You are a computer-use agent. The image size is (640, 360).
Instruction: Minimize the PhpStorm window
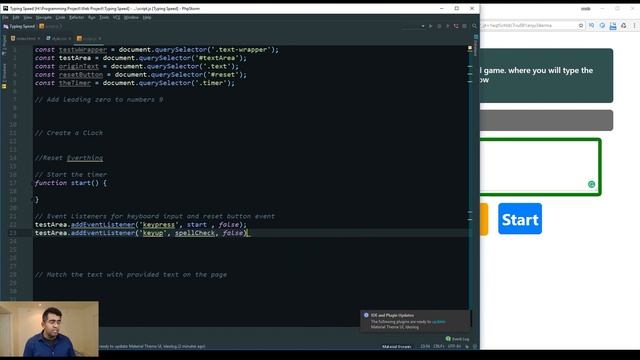click(x=442, y=9)
